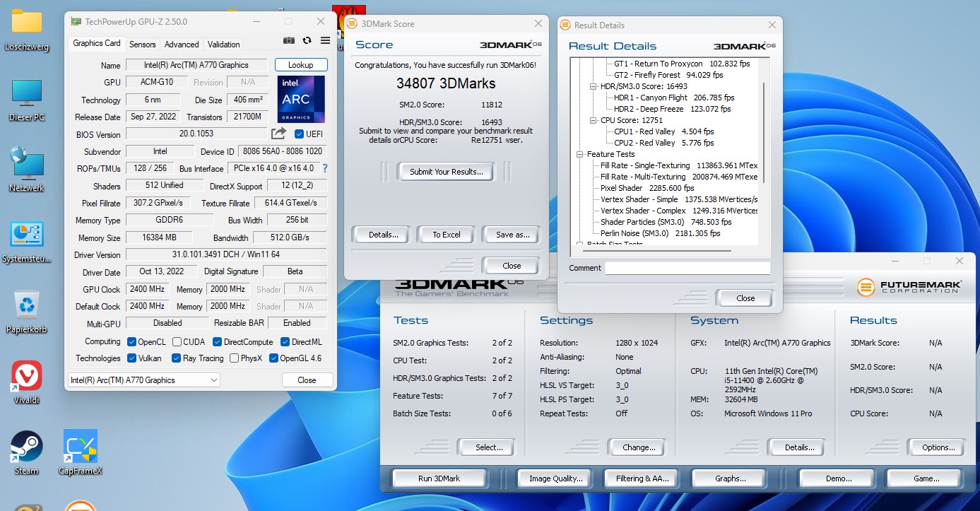
Task: Take a GPU-Z screenshot with camera icon
Action: (x=289, y=41)
